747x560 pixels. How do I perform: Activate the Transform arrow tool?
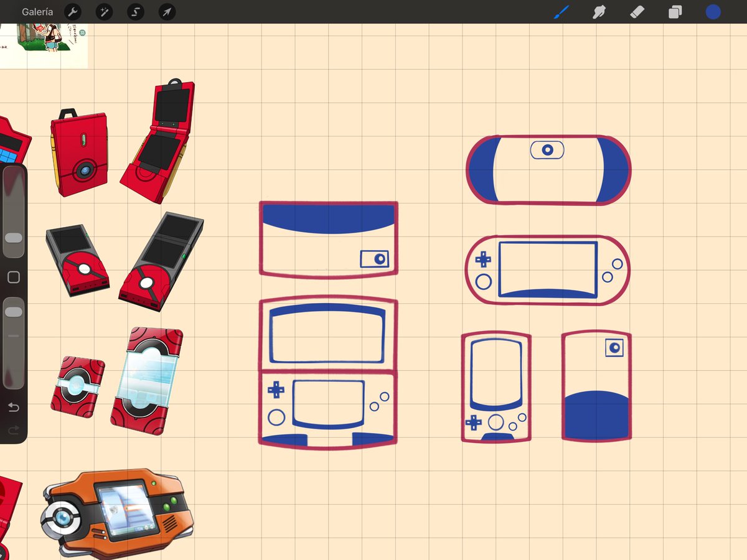pos(167,12)
